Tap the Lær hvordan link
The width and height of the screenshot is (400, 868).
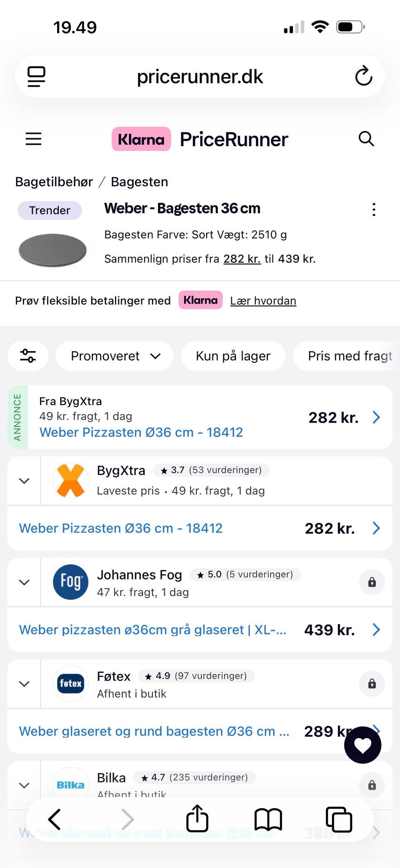(x=263, y=301)
